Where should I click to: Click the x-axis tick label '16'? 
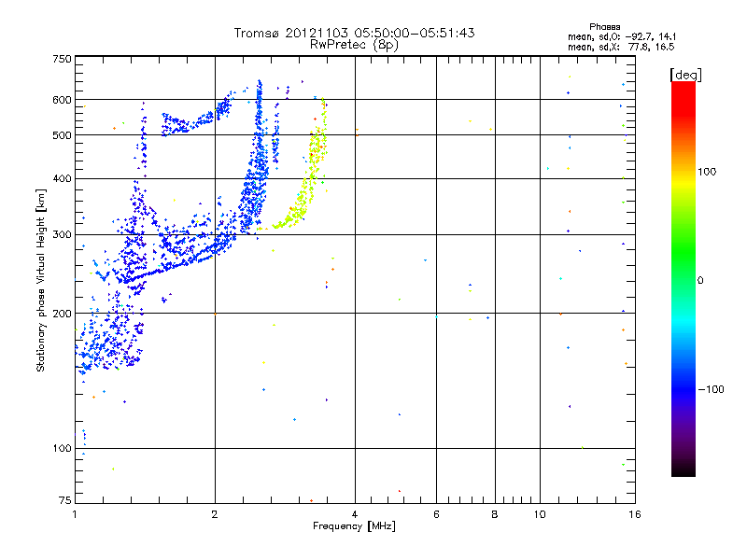click(x=635, y=514)
